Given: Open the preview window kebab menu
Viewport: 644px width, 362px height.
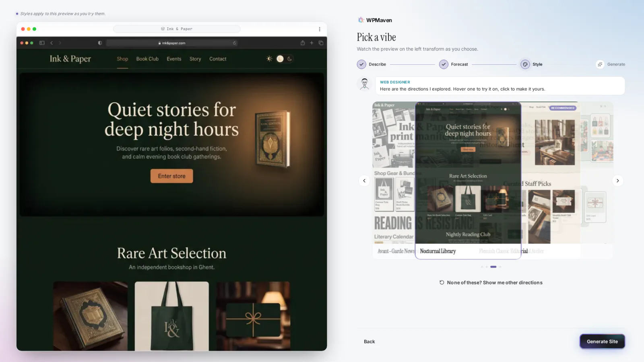Looking at the screenshot, I should click(x=320, y=29).
